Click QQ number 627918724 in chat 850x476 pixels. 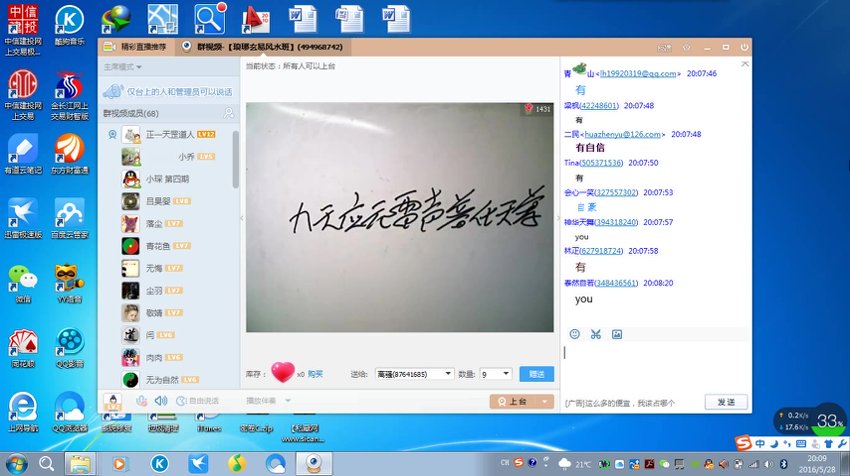tap(601, 251)
